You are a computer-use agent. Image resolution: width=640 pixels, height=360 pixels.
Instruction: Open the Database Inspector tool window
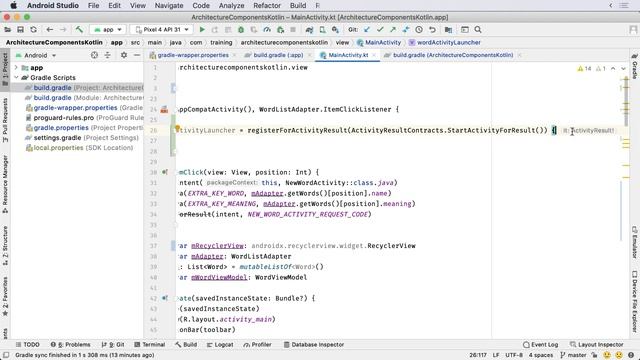(314, 344)
